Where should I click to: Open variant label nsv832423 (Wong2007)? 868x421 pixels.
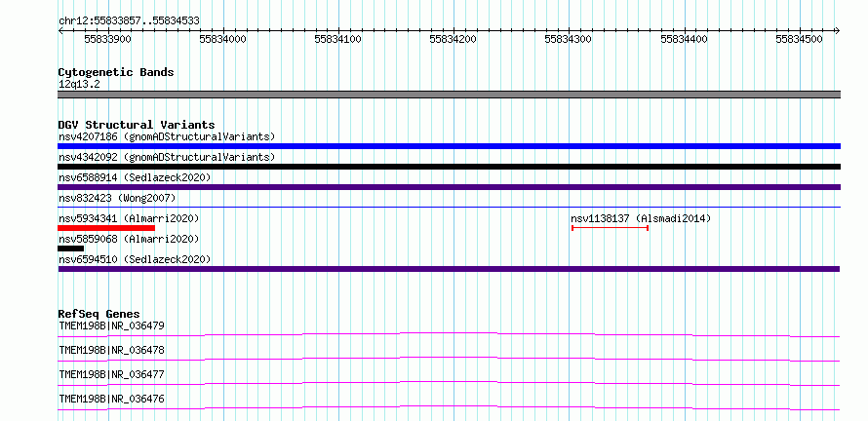[117, 198]
